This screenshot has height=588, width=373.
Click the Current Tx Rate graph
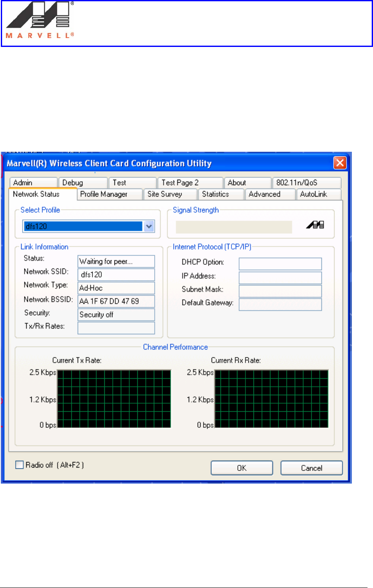tap(114, 399)
